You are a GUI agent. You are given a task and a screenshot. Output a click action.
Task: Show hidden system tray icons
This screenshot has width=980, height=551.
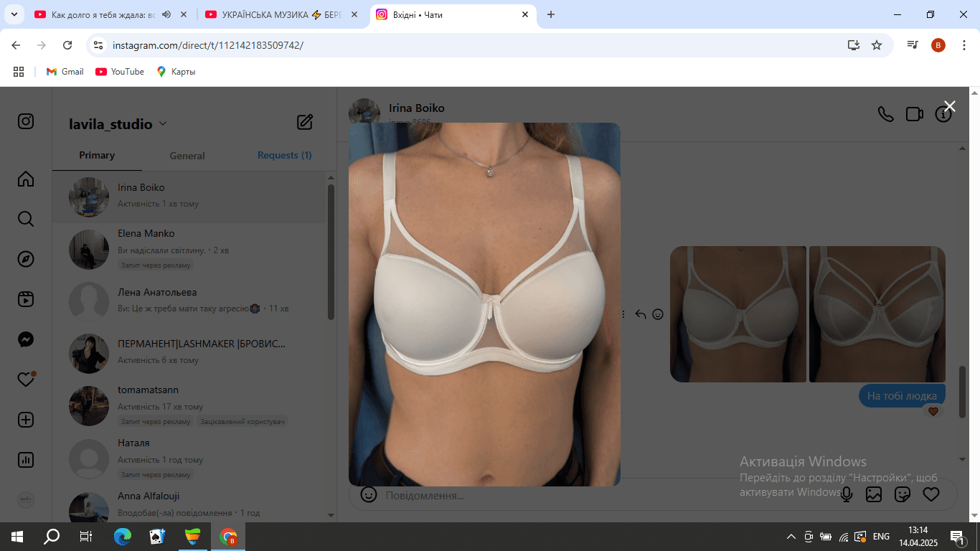(x=791, y=537)
